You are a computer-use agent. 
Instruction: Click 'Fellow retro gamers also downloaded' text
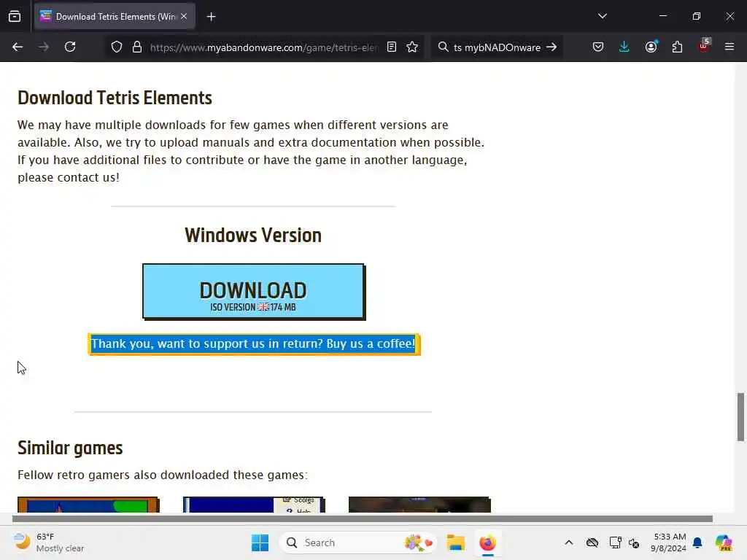[163, 475]
